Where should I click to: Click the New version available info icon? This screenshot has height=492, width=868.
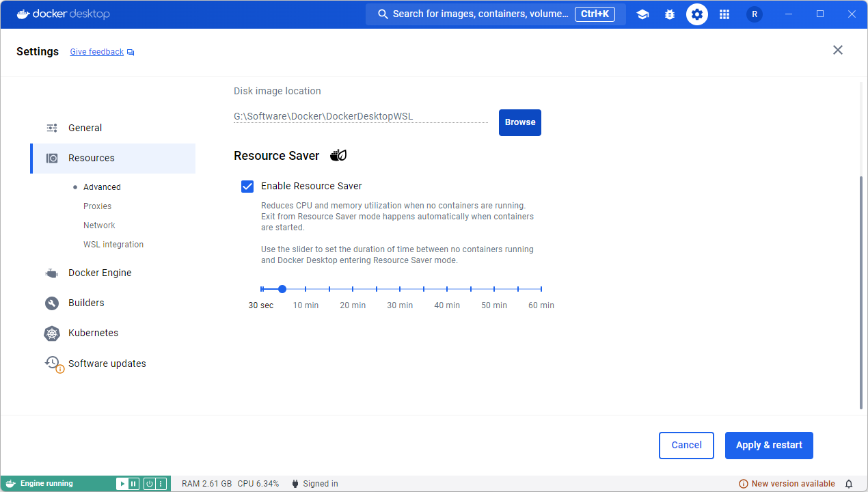[x=744, y=484]
